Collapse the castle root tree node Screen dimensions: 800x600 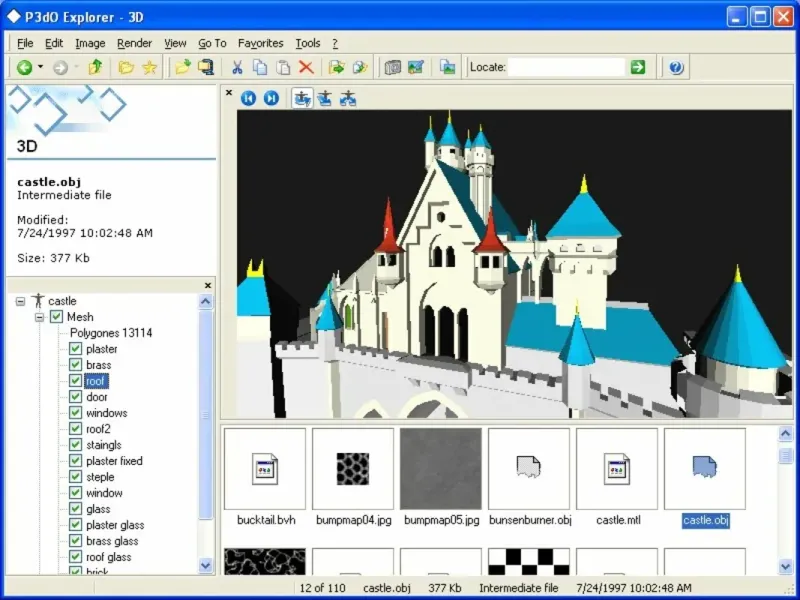click(x=21, y=301)
